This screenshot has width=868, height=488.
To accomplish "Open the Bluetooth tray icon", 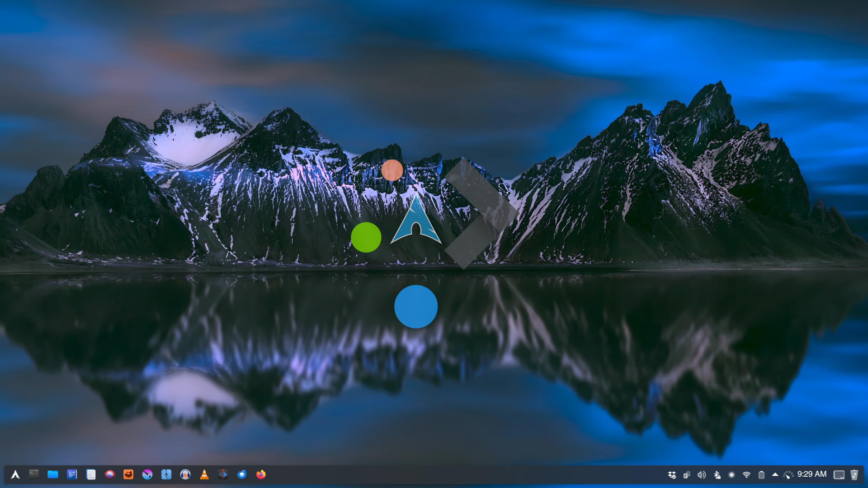I will [717, 475].
